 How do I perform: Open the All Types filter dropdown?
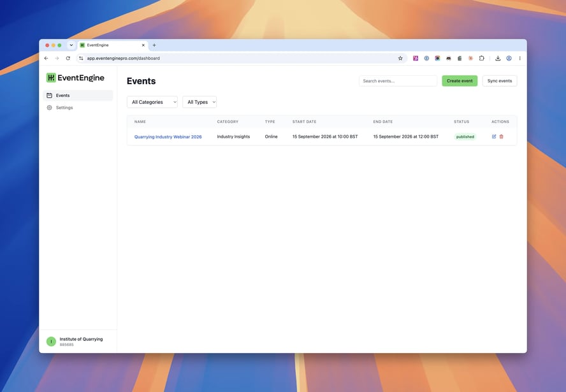[200, 102]
